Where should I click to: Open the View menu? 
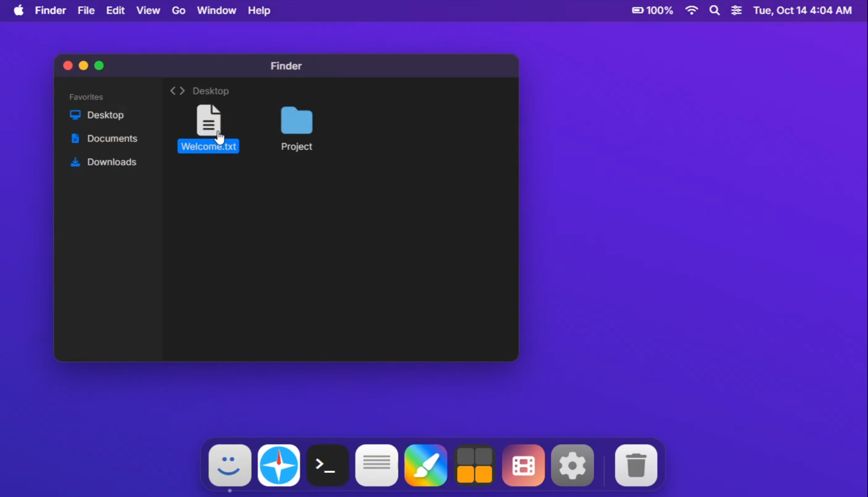(x=148, y=10)
